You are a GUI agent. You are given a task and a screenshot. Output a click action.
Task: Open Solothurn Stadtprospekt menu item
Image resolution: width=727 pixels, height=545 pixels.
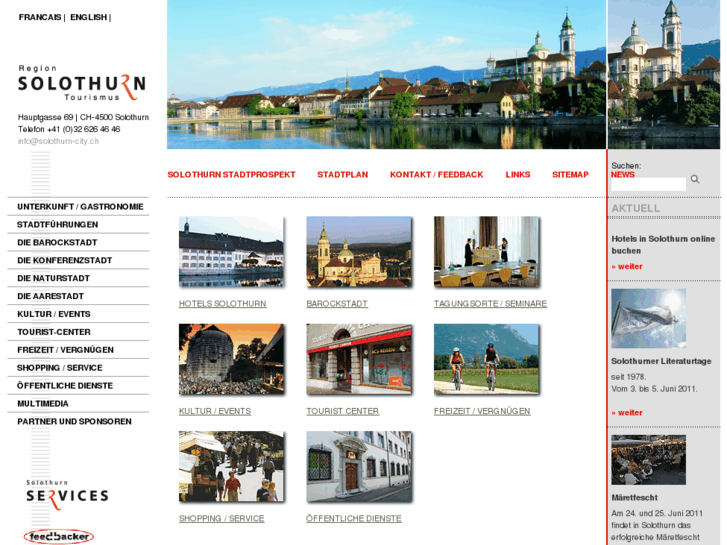point(231,174)
